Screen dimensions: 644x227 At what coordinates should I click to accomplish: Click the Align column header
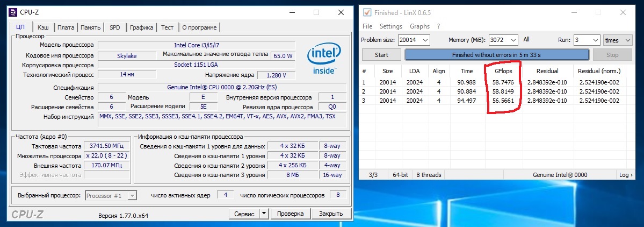point(439,71)
